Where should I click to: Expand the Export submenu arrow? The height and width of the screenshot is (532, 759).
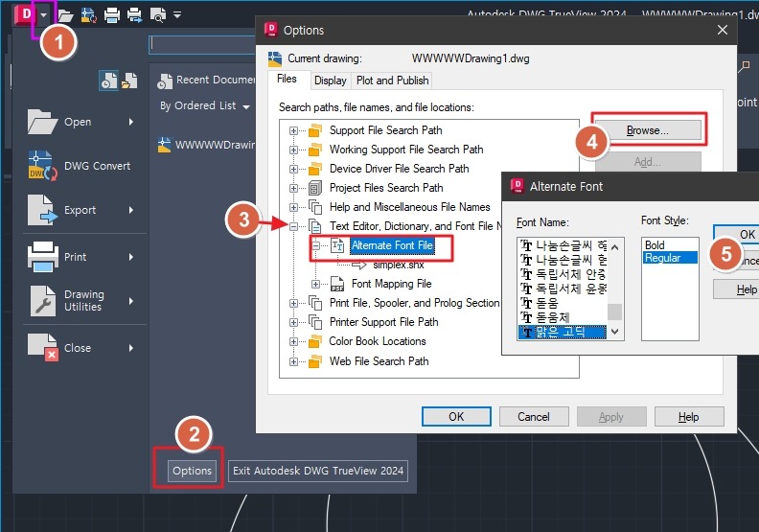pyautogui.click(x=131, y=210)
